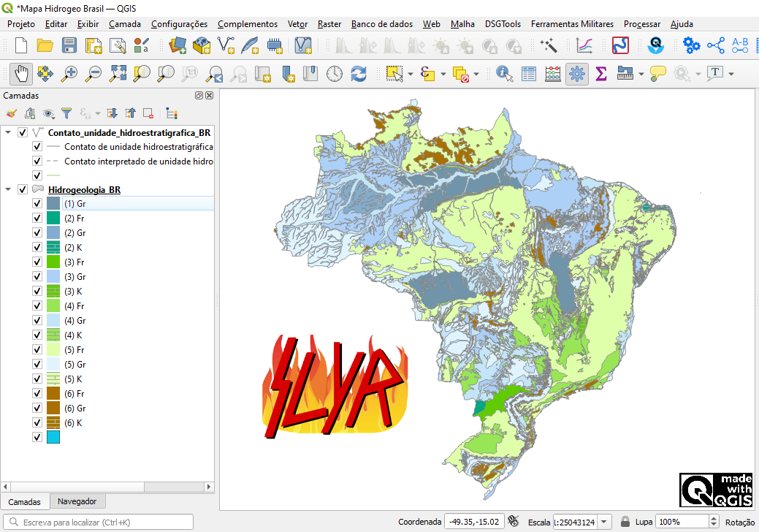The height and width of the screenshot is (532, 759).
Task: Click the scale lock padlock icon
Action: point(625,521)
